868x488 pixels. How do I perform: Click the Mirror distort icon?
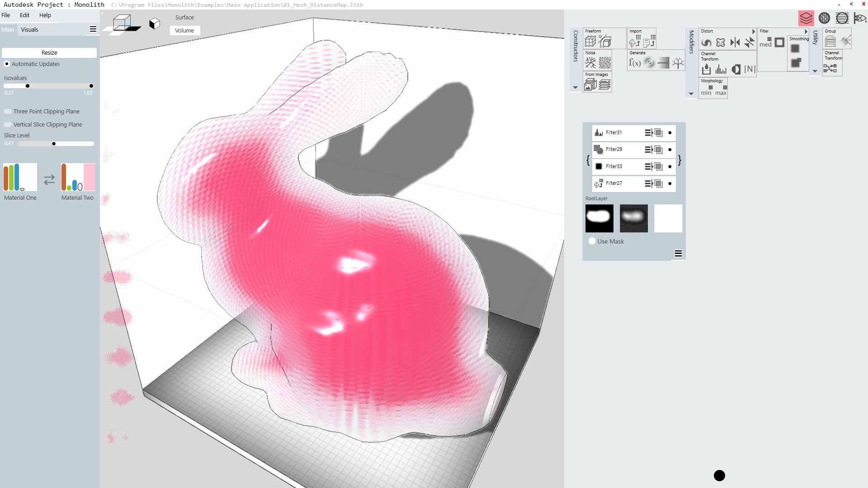(735, 43)
